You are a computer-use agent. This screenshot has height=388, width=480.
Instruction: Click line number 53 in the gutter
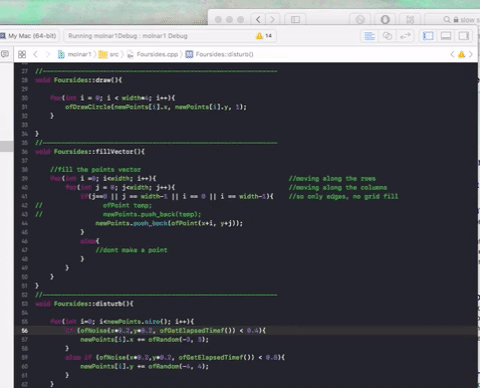coord(25,304)
